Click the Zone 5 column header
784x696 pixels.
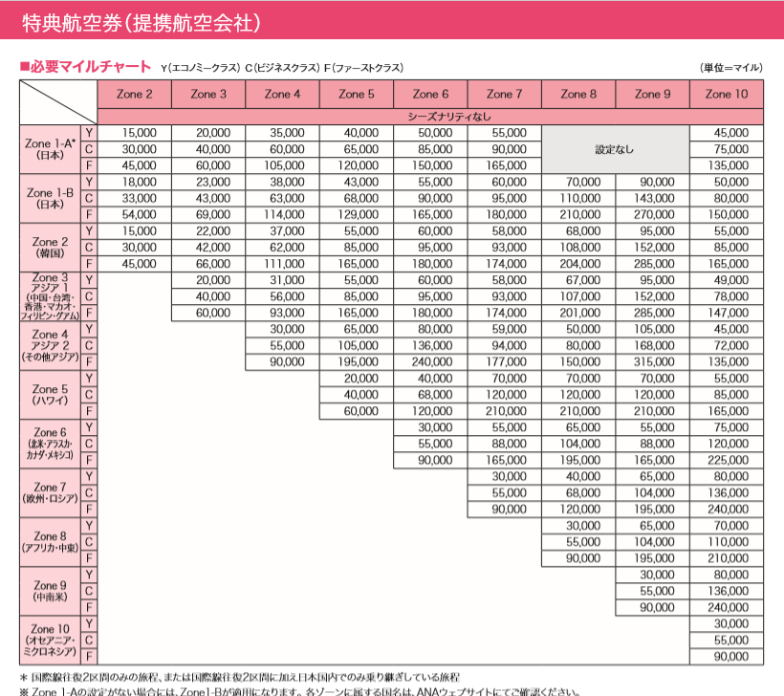pyautogui.click(x=355, y=94)
